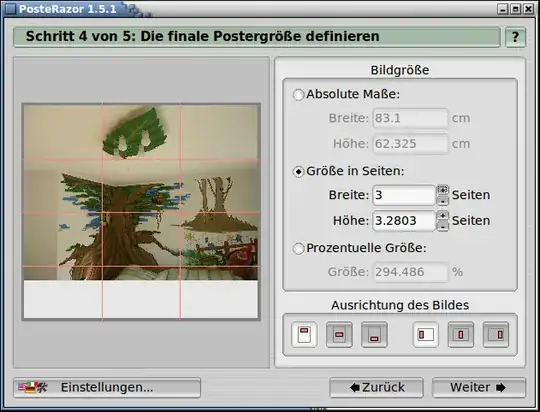
Task: Click the PosteRazor title bar icon
Action: coord(10,9)
